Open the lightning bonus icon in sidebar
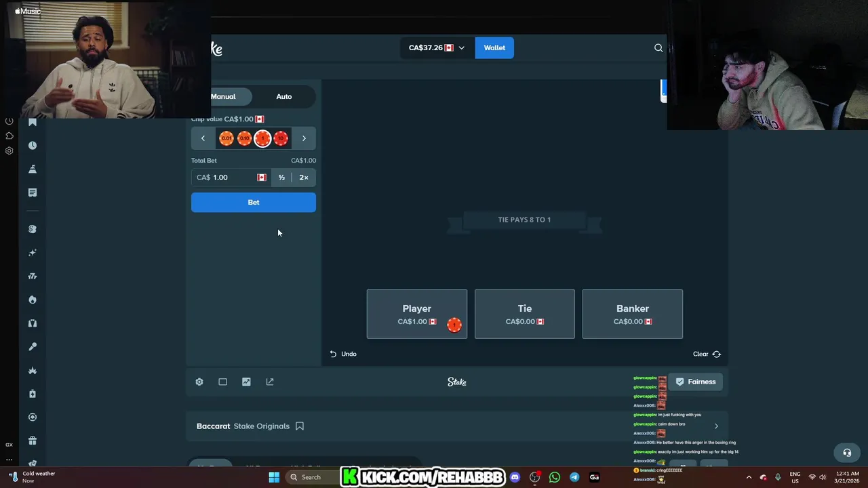This screenshot has height=488, width=868. pos(33,394)
